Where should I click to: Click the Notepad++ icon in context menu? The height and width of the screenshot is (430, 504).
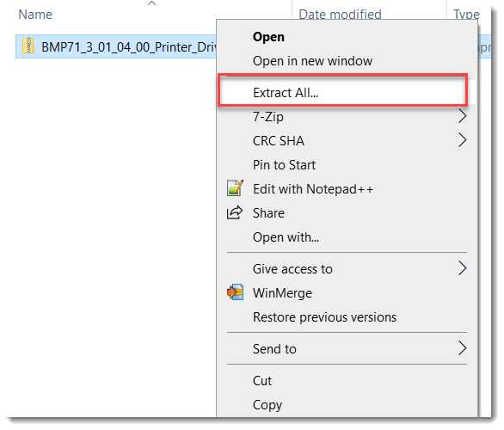pos(235,188)
